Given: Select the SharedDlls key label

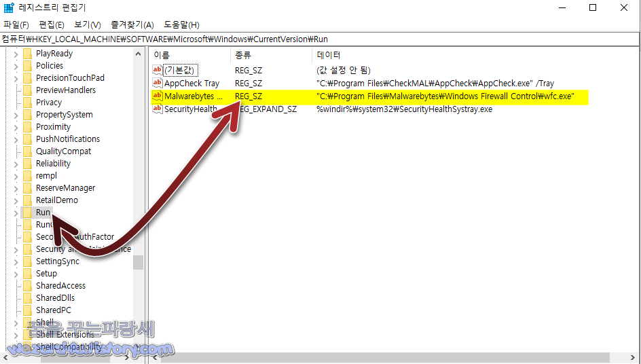Looking at the screenshot, I should tap(55, 297).
